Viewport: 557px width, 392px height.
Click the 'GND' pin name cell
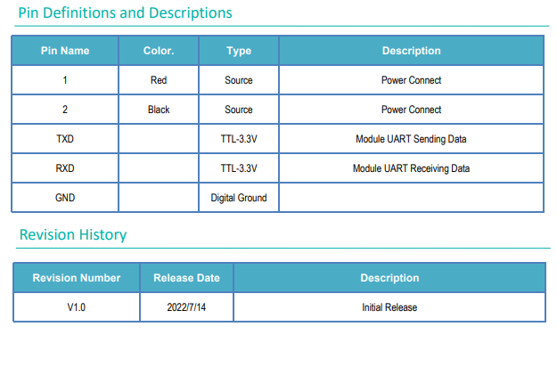click(x=65, y=198)
